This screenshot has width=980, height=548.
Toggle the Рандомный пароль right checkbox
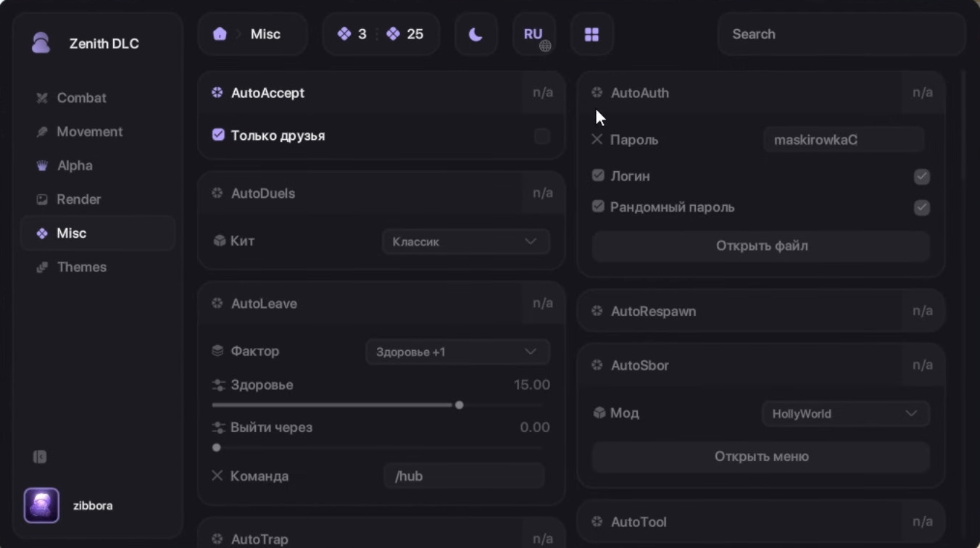click(x=921, y=207)
